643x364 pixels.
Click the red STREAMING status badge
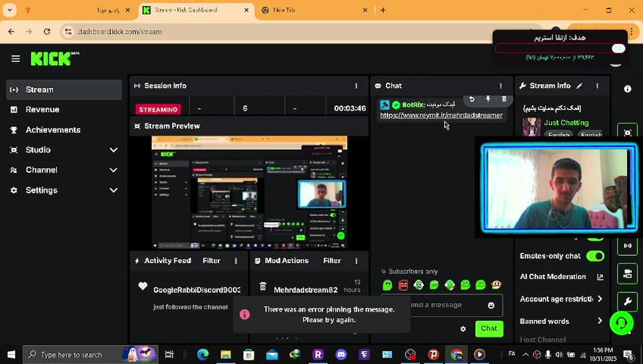[x=158, y=109]
